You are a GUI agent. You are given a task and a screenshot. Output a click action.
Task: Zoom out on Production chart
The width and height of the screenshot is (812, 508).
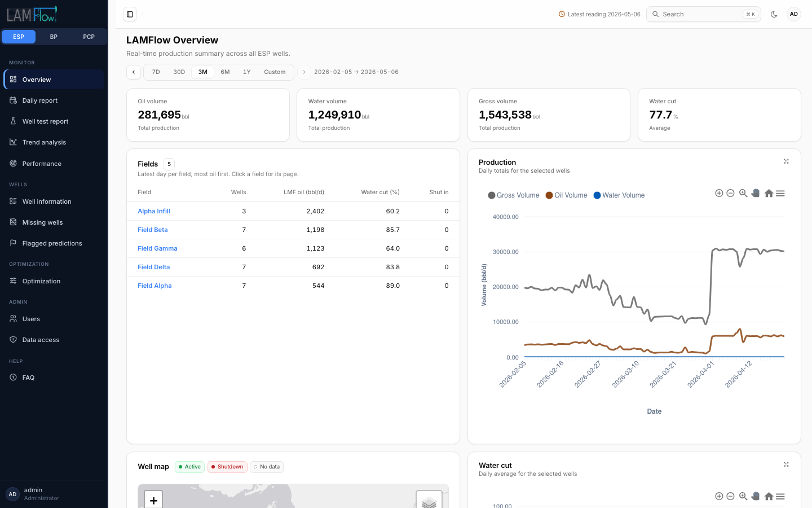[730, 193]
